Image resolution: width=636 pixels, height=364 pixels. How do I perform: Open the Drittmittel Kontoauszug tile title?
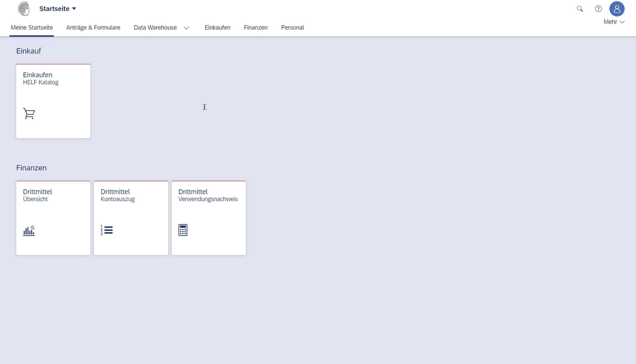tap(115, 192)
